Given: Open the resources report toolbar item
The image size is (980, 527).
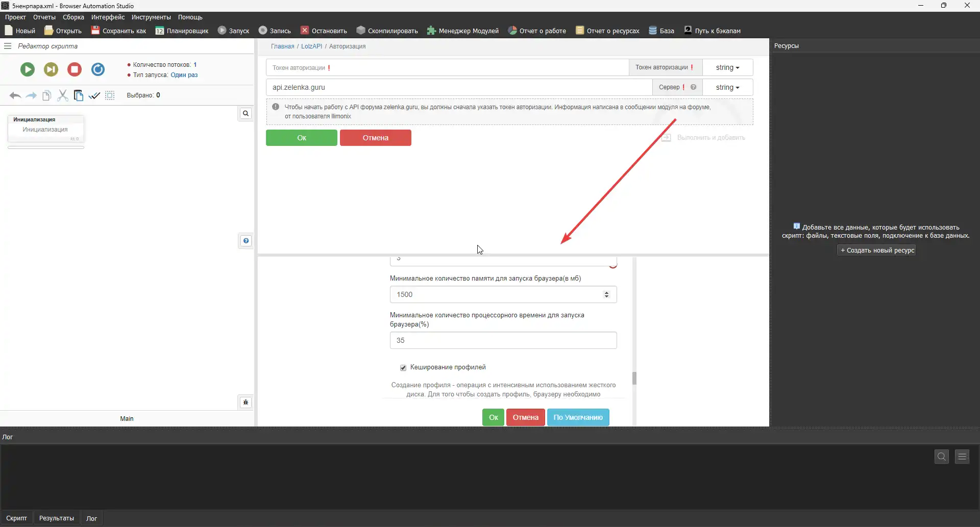Looking at the screenshot, I should tap(607, 31).
